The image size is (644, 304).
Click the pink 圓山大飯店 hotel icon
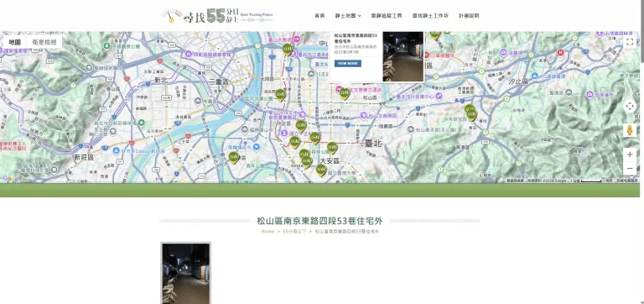[x=296, y=39]
